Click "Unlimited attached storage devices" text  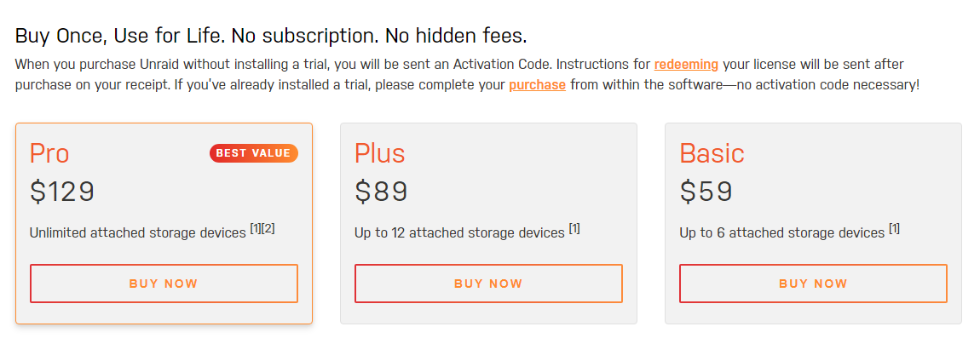pyautogui.click(x=137, y=232)
